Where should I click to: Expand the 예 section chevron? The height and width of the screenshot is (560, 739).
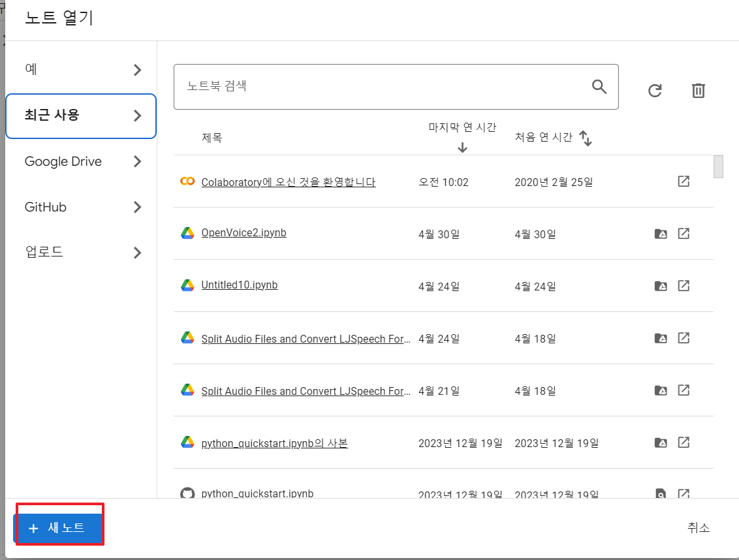[x=137, y=70]
